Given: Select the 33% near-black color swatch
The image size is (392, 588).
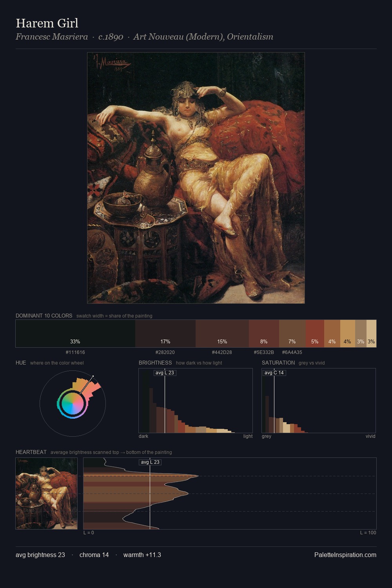Looking at the screenshot, I should tap(75, 334).
